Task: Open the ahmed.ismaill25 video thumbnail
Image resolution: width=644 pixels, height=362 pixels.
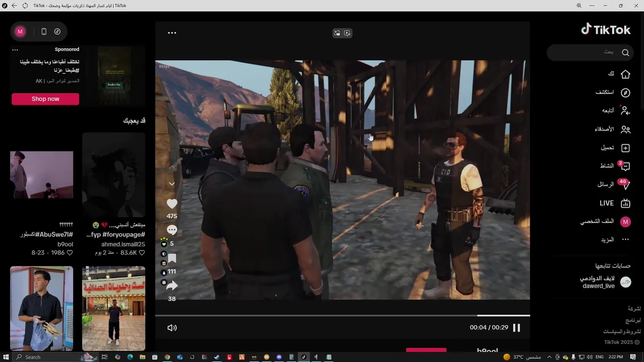Action: [x=114, y=174]
